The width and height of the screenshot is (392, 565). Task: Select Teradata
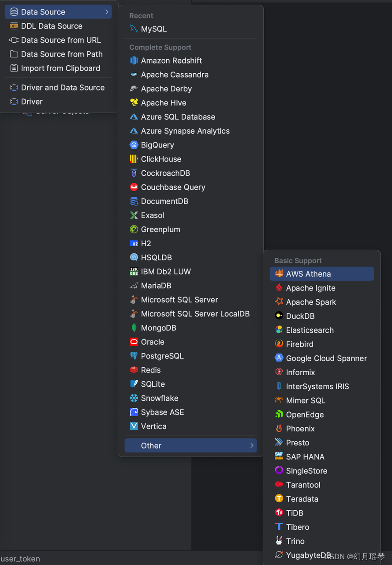tap(321, 499)
